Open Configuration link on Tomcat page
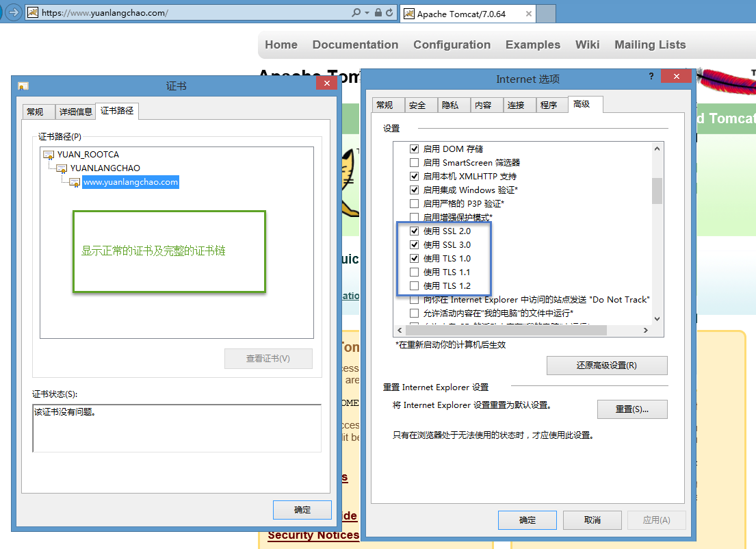The image size is (756, 549). click(452, 45)
